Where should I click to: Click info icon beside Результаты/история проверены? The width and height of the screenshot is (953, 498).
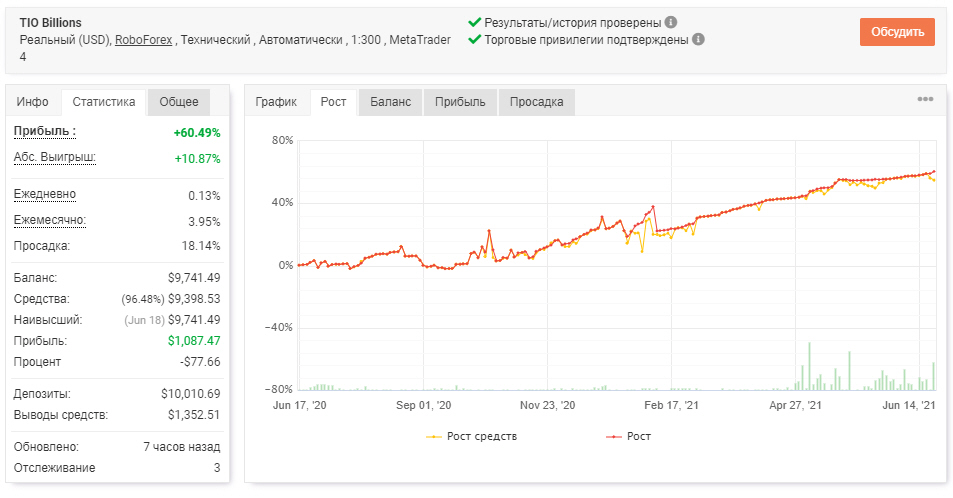(x=670, y=22)
